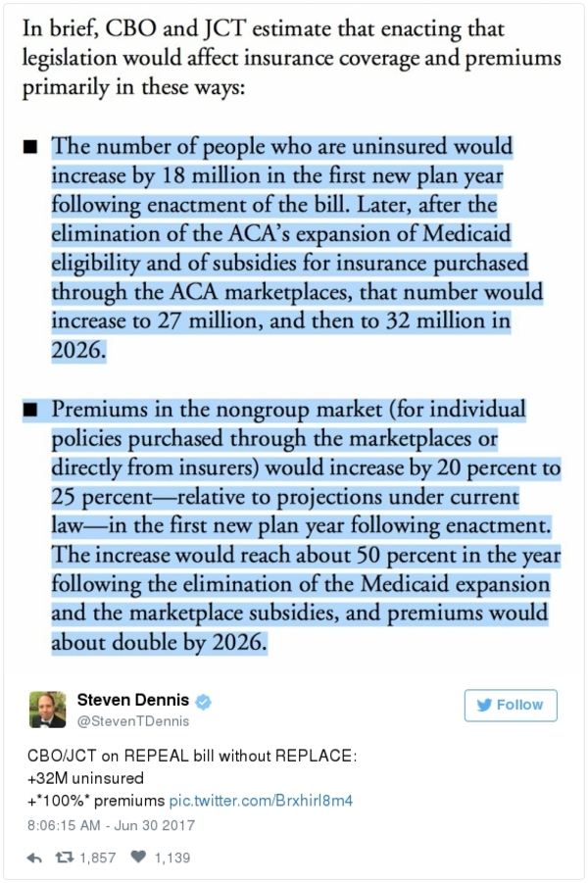Click the blue verified badge

click(x=204, y=702)
